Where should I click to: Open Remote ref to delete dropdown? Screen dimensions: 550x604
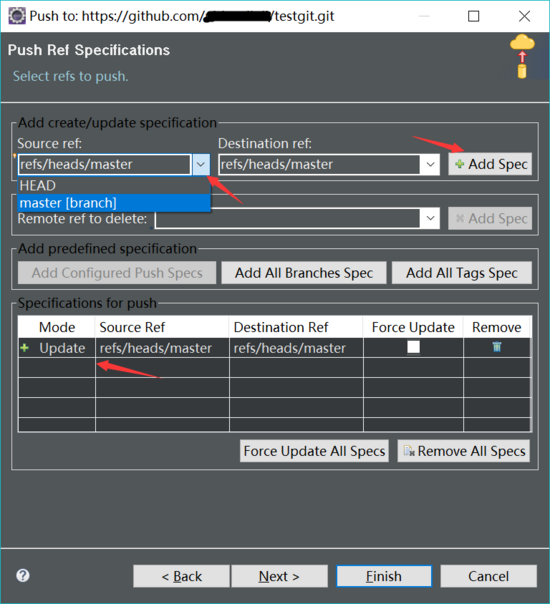coord(430,218)
